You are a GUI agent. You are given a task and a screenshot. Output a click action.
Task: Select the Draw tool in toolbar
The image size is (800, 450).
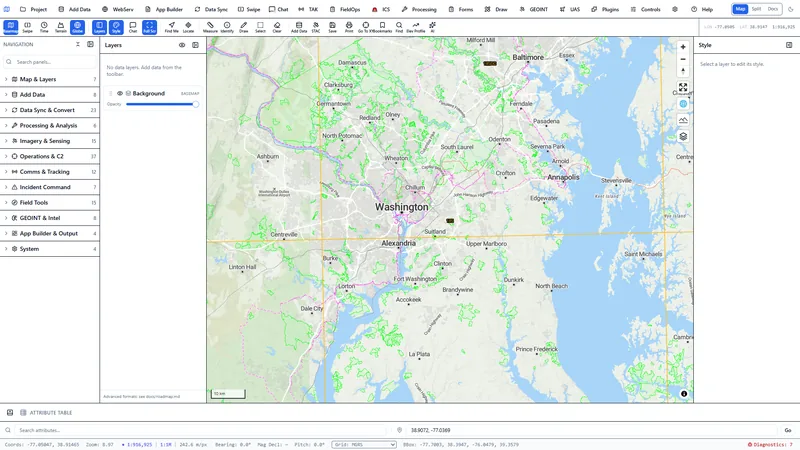tap(244, 27)
